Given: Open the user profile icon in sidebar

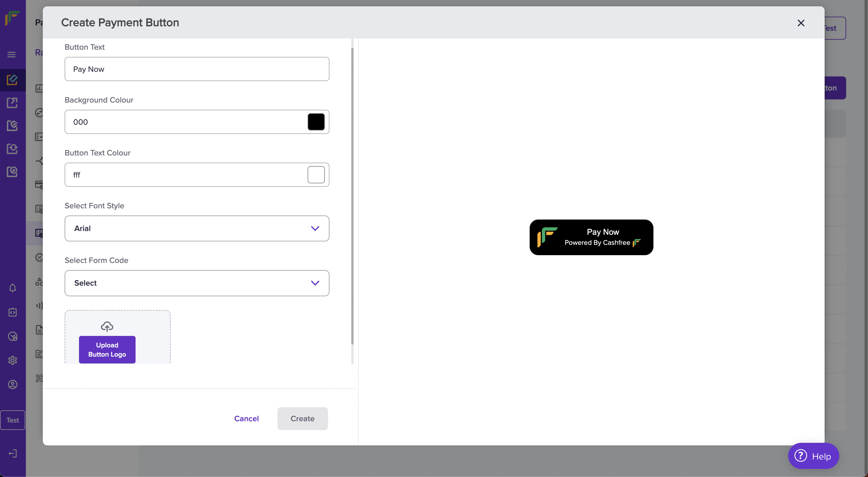Looking at the screenshot, I should pyautogui.click(x=12, y=384).
